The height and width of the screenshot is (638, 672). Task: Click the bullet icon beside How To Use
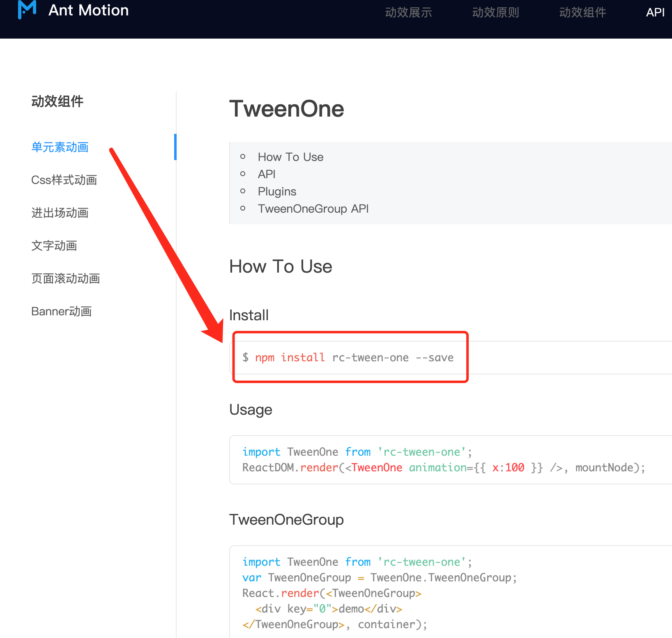tap(243, 157)
